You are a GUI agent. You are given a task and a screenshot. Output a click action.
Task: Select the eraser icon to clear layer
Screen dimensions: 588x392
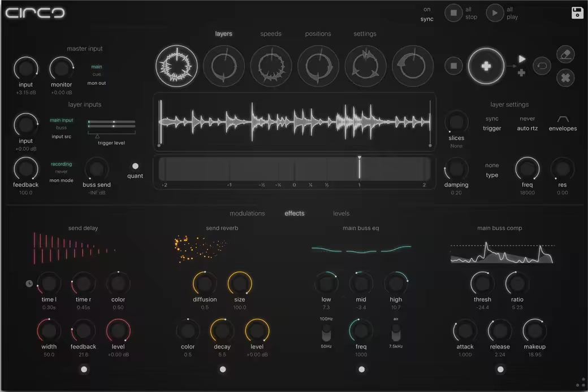click(x=565, y=54)
